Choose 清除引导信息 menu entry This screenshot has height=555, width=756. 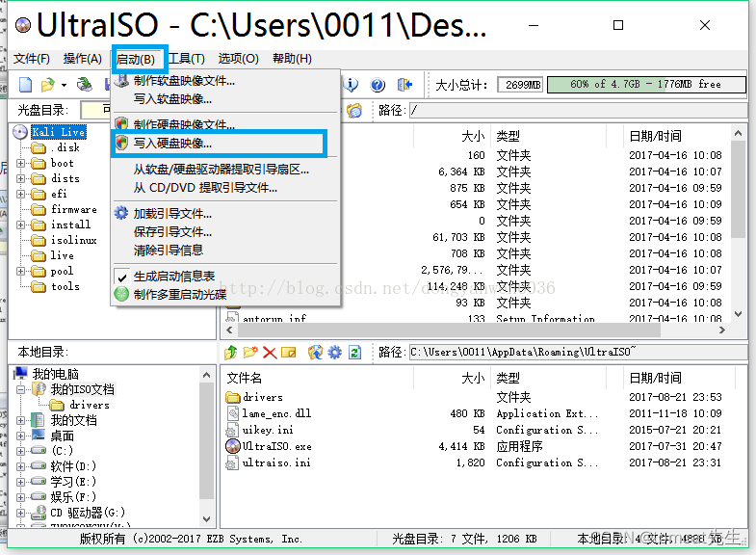(225, 251)
